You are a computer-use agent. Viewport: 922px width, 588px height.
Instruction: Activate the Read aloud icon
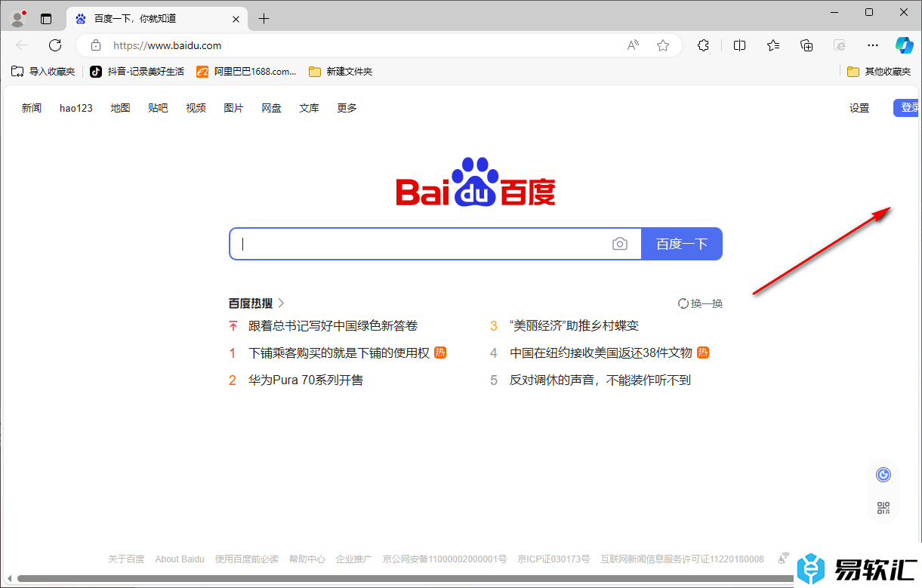click(x=633, y=45)
